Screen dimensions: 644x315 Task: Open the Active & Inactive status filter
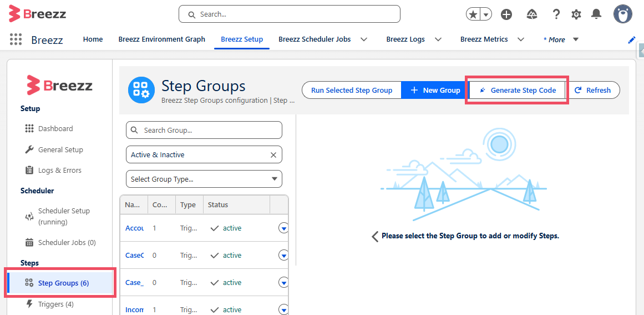pos(204,154)
